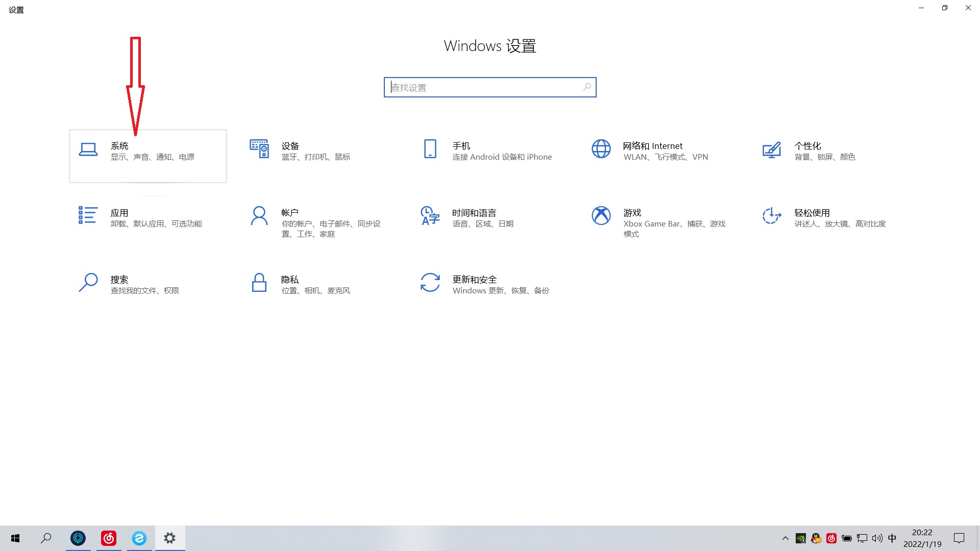
Task: Click the magnifier icon for 搜索 settings
Action: (x=88, y=282)
